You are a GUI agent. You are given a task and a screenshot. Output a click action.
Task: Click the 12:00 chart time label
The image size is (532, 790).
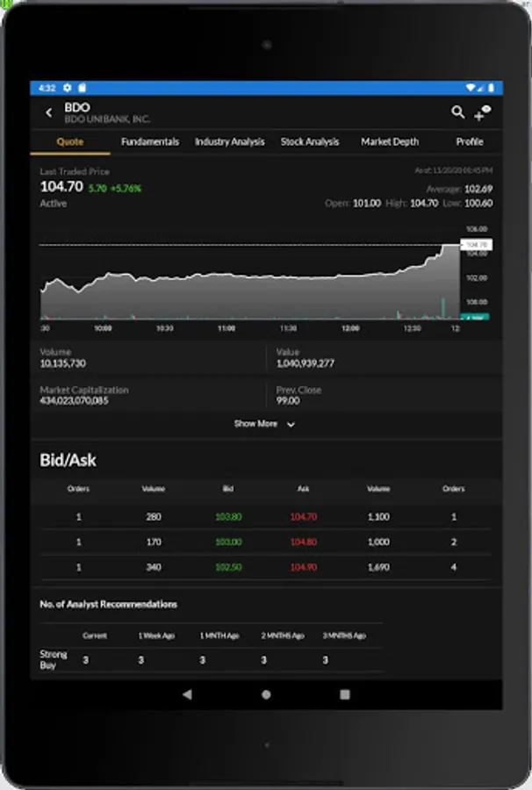click(x=350, y=328)
